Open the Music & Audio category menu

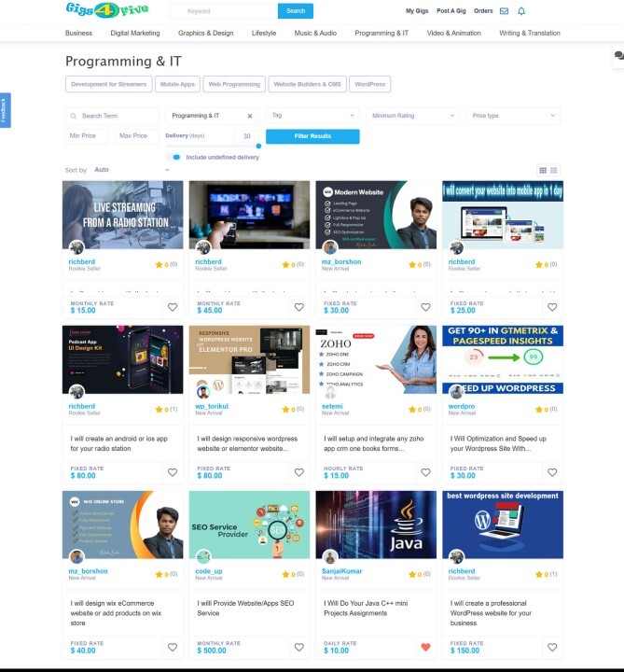pyautogui.click(x=315, y=33)
